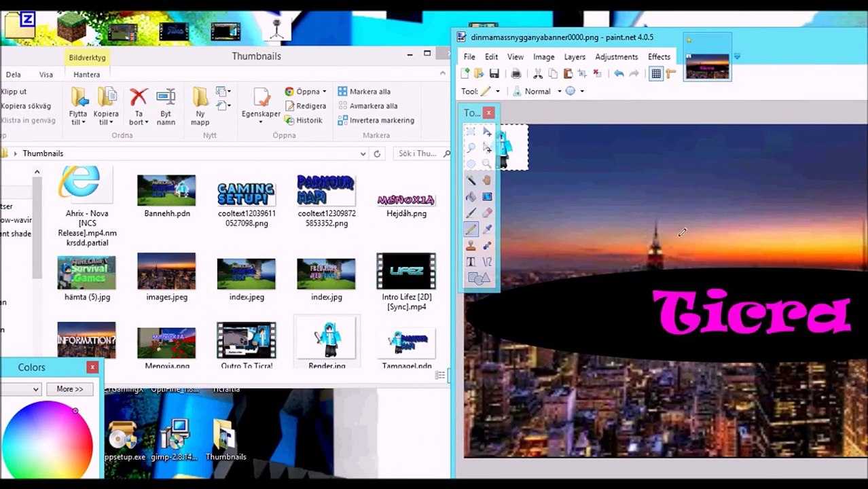Choose the Lasso Select tool
Viewport: 868px width, 489px height.
coord(471,147)
